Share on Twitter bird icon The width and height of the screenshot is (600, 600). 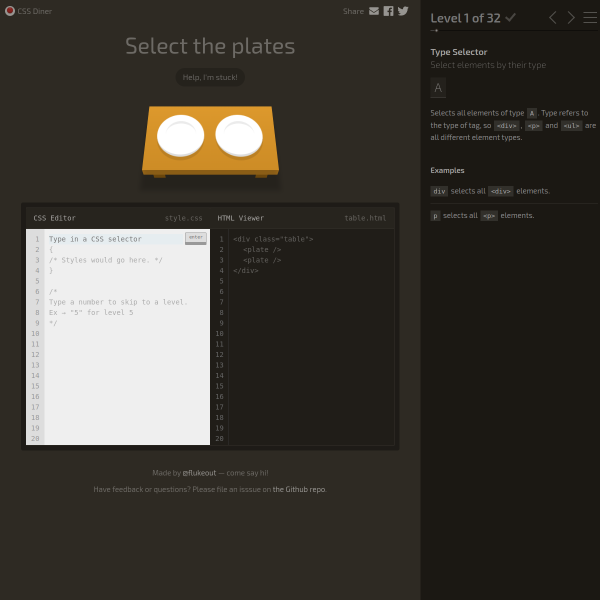click(x=403, y=11)
